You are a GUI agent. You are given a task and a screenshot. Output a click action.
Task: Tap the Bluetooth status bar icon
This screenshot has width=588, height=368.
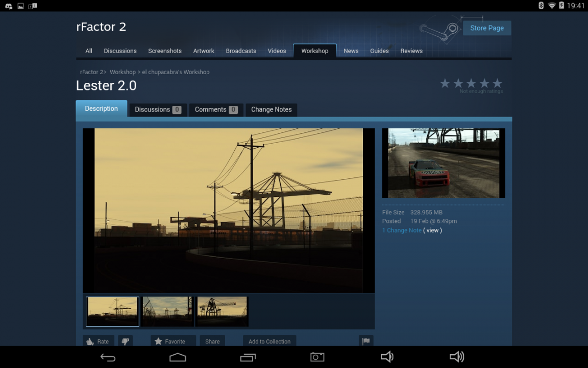(x=541, y=5)
